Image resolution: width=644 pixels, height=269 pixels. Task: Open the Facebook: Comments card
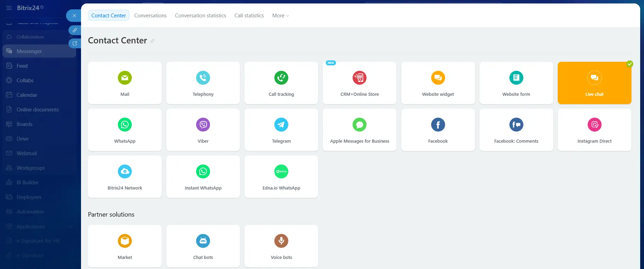(516, 130)
